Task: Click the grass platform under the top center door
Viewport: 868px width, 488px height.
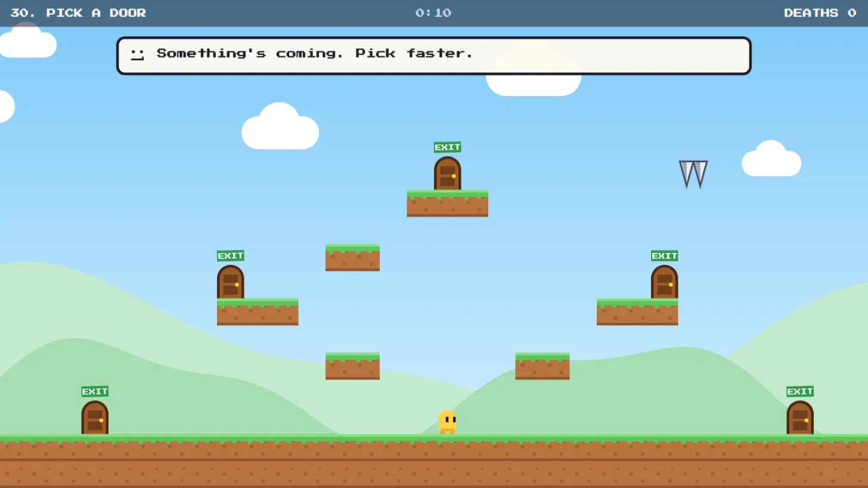Action: [x=447, y=203]
